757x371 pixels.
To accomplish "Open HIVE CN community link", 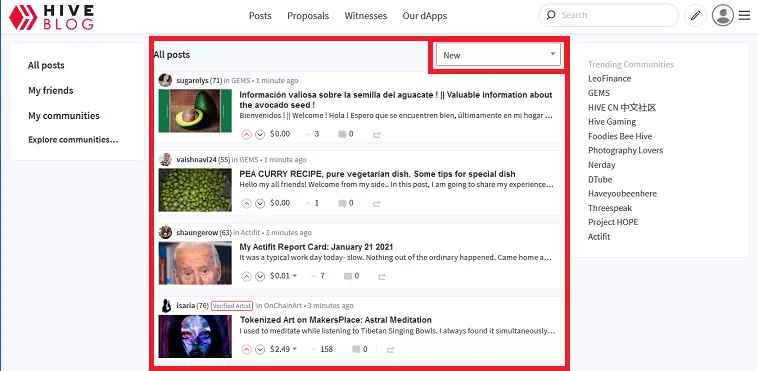I will click(622, 107).
